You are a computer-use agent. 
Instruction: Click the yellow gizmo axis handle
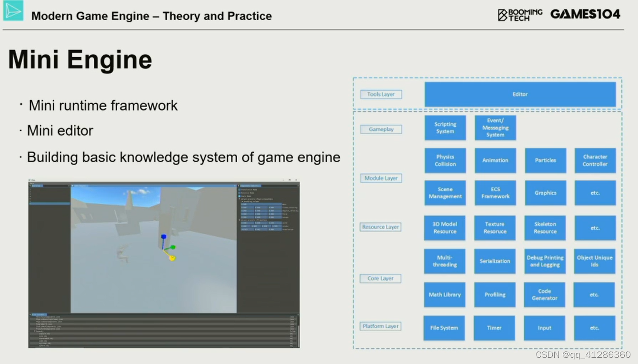[x=172, y=258]
